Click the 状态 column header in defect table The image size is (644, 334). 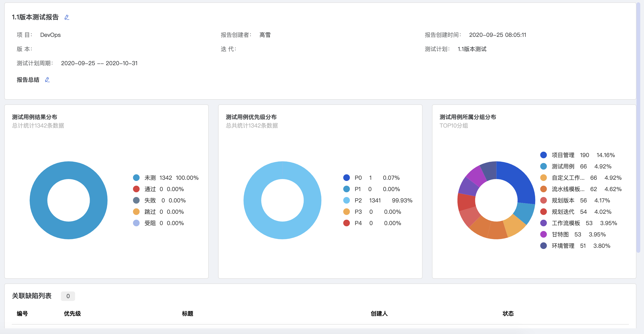pyautogui.click(x=508, y=313)
